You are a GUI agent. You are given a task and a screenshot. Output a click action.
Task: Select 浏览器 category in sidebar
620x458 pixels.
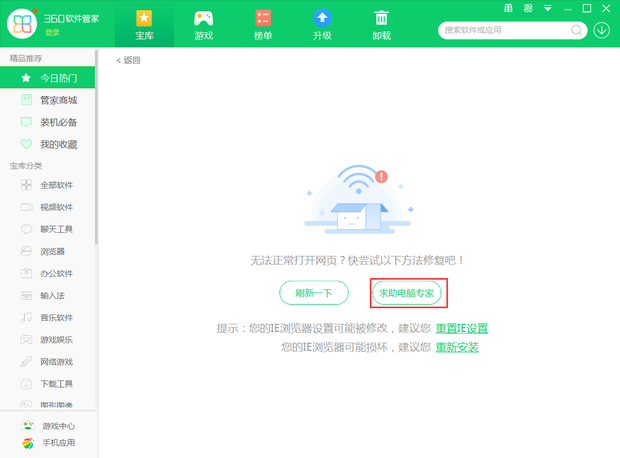[x=52, y=251]
